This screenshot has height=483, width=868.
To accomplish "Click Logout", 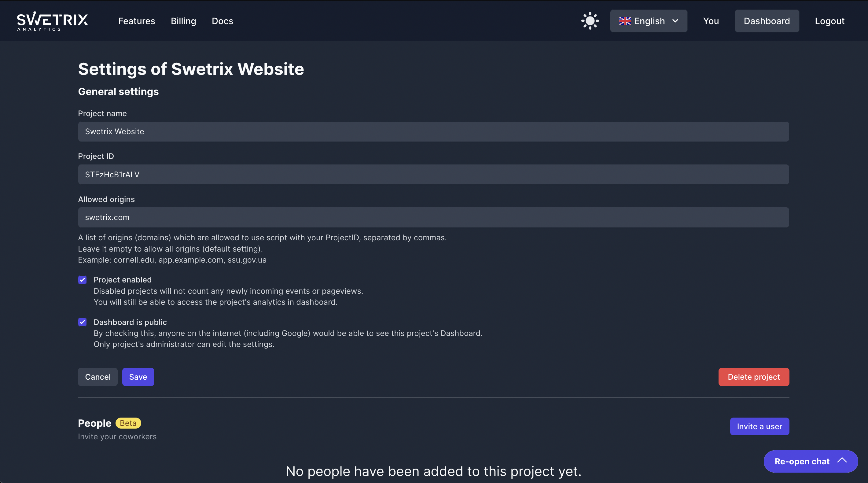I will coord(829,21).
